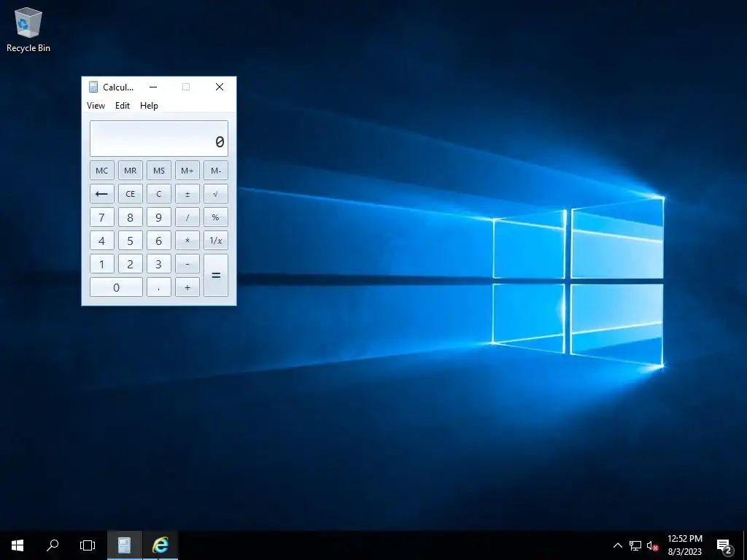The image size is (747, 560).
Task: Show hidden system tray icons
Action: coord(617,545)
